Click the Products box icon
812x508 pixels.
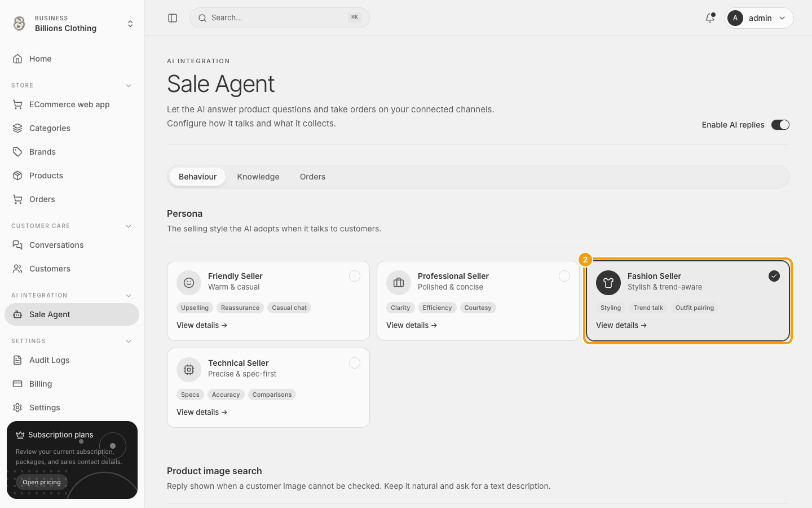17,176
